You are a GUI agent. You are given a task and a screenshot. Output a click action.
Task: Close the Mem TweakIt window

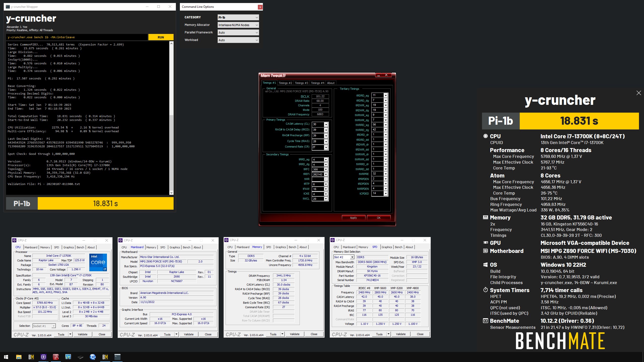386,75
